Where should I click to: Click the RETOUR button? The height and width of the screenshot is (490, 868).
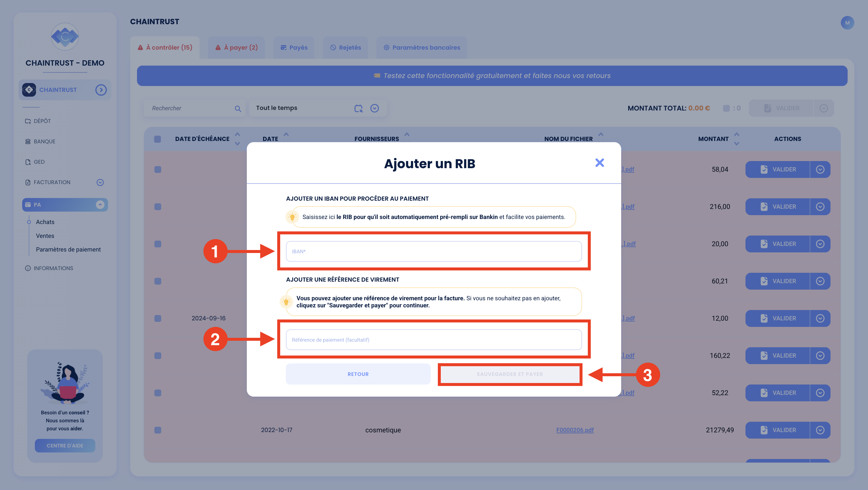click(x=358, y=374)
